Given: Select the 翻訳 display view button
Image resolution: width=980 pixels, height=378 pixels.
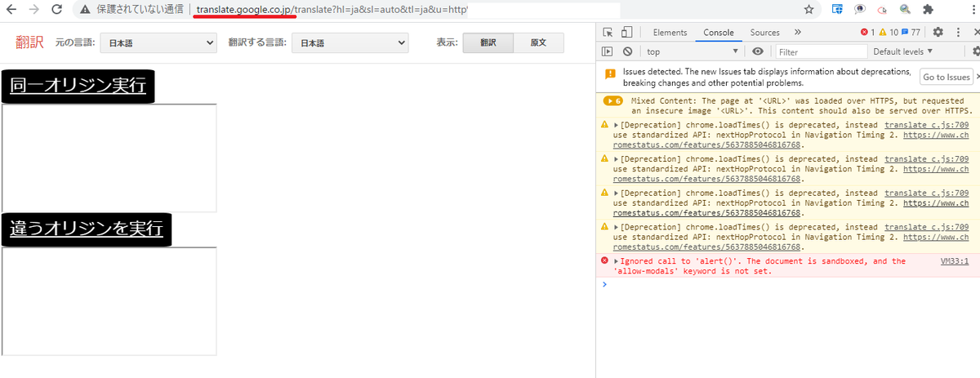Looking at the screenshot, I should [x=488, y=42].
